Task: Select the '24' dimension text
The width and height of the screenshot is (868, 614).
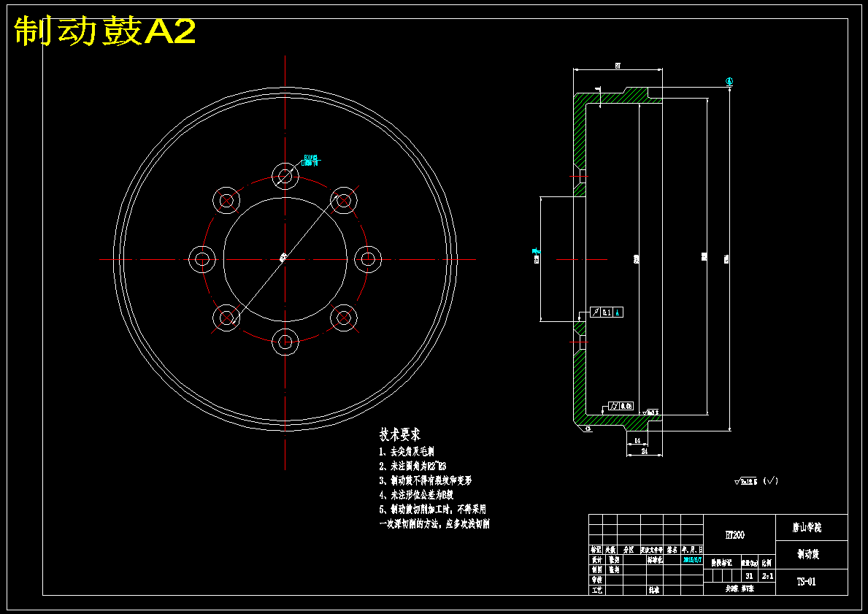Action: pyautogui.click(x=645, y=451)
